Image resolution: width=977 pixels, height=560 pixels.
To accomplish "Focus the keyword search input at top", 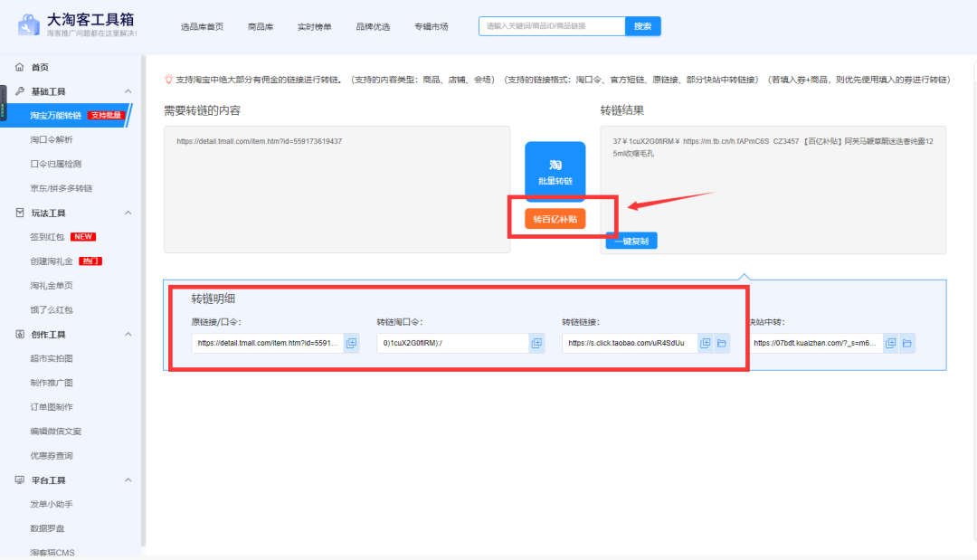I will tap(551, 26).
